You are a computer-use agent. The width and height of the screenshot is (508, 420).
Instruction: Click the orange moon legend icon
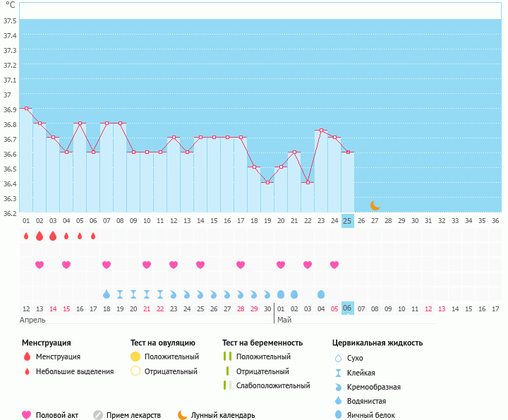(x=183, y=415)
